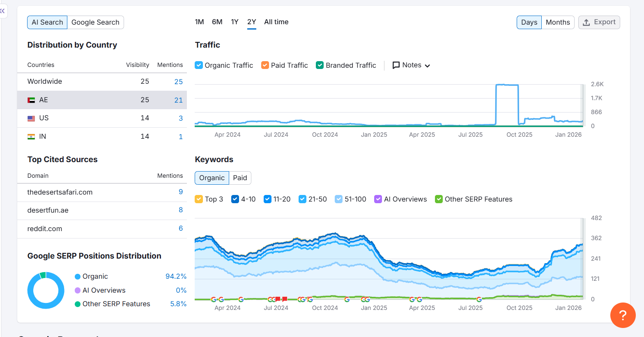
Task: Collapse sidebar with double chevron icon
Action: 3,11
